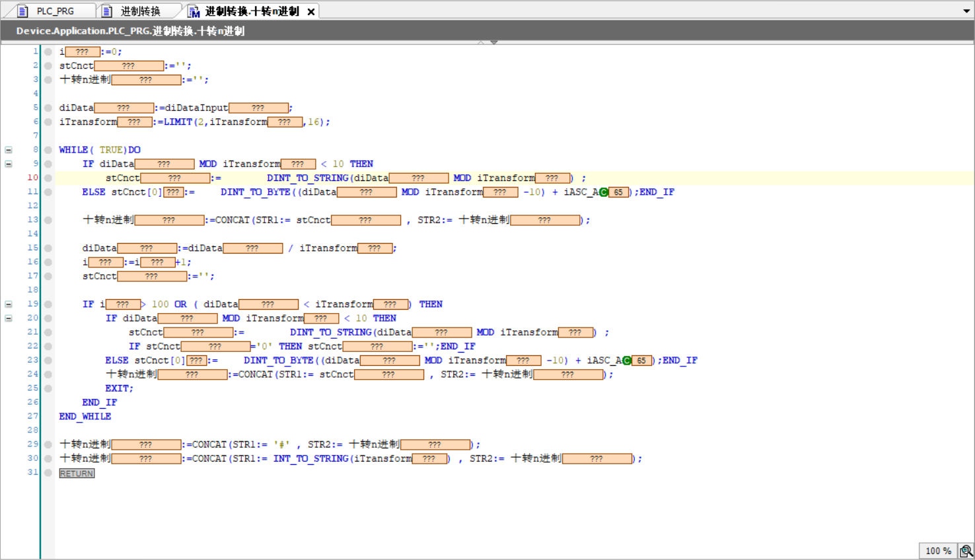Toggle breakpoint marker on line 10

coord(48,178)
